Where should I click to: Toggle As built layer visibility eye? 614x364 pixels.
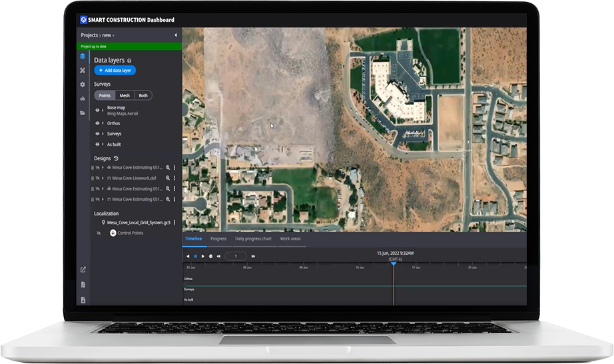click(97, 144)
